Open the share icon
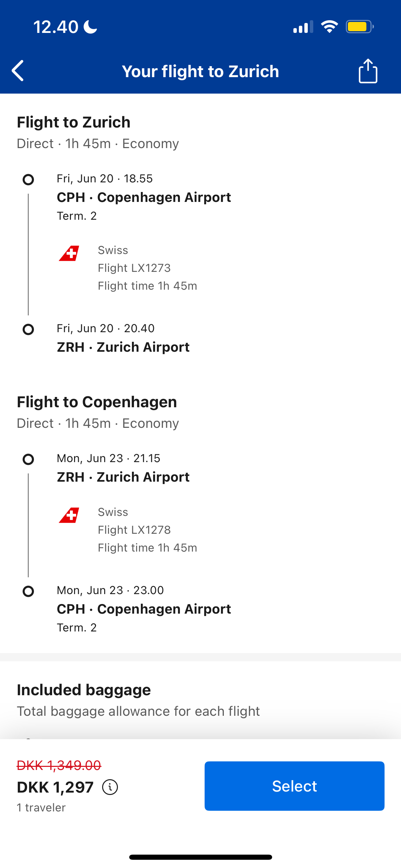Image resolution: width=401 pixels, height=868 pixels. point(368,71)
